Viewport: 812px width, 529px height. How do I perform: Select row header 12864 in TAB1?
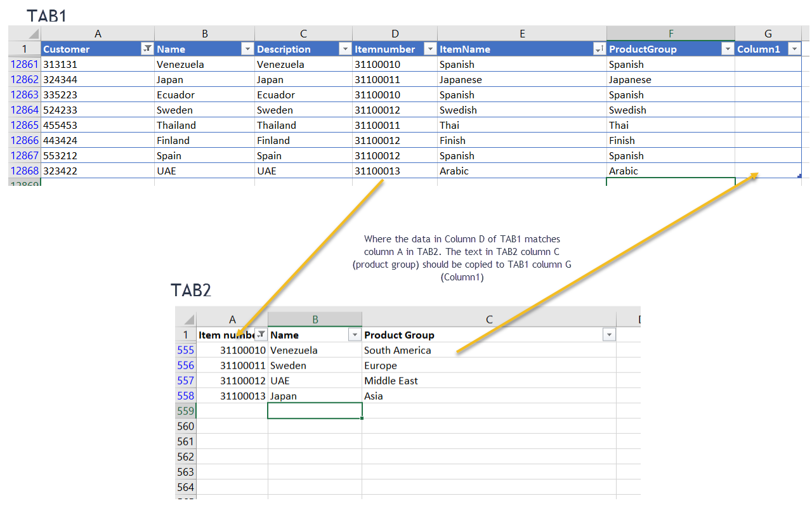click(x=25, y=110)
